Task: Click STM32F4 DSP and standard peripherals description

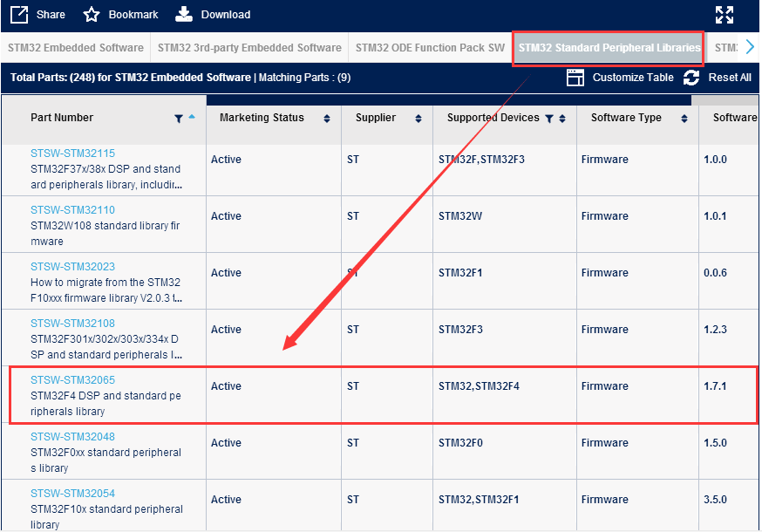Action: (x=105, y=404)
